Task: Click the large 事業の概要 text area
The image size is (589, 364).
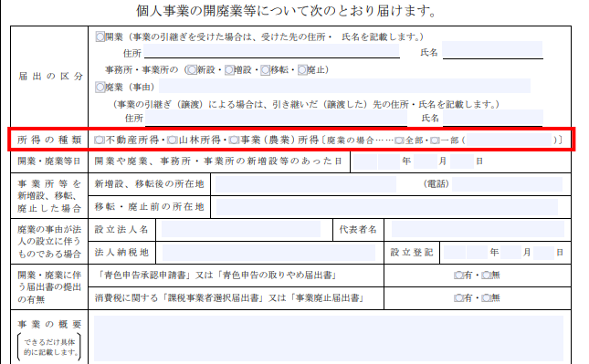Action: 329,338
